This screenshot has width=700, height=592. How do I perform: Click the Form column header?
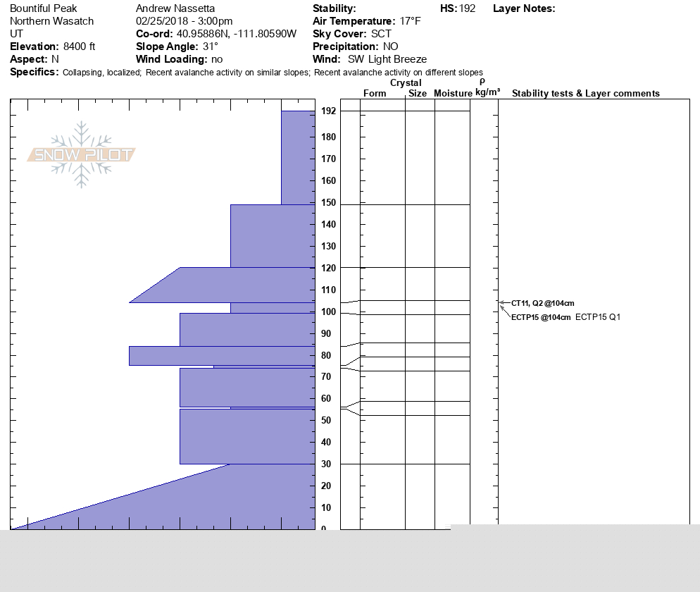tap(375, 93)
